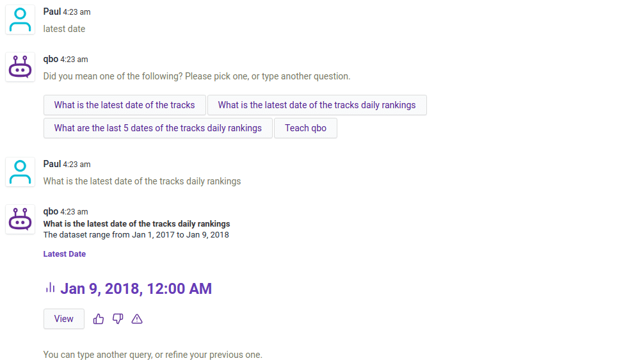Click qbo's robot avatar beside "Did you mean" message
The image size is (644, 363).
point(20,67)
